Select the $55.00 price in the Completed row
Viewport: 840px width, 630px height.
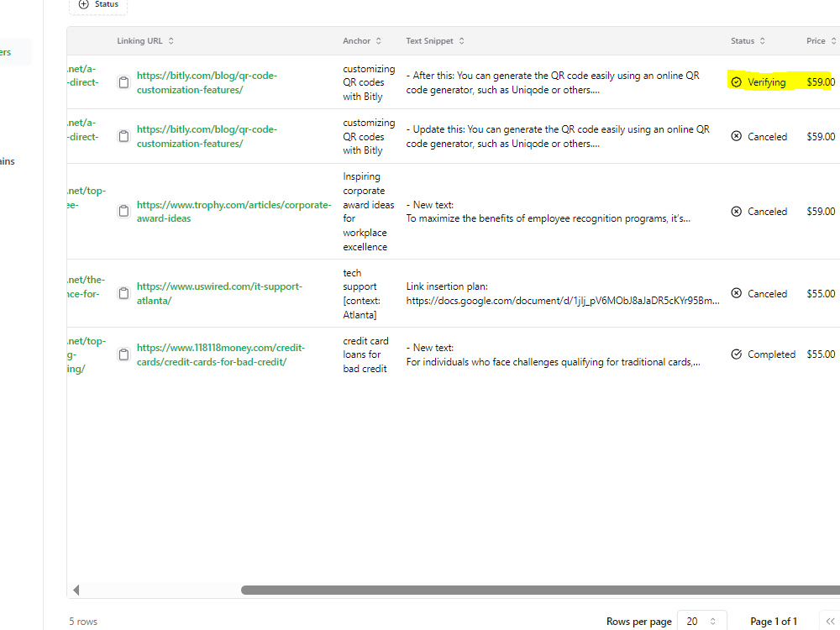point(821,354)
